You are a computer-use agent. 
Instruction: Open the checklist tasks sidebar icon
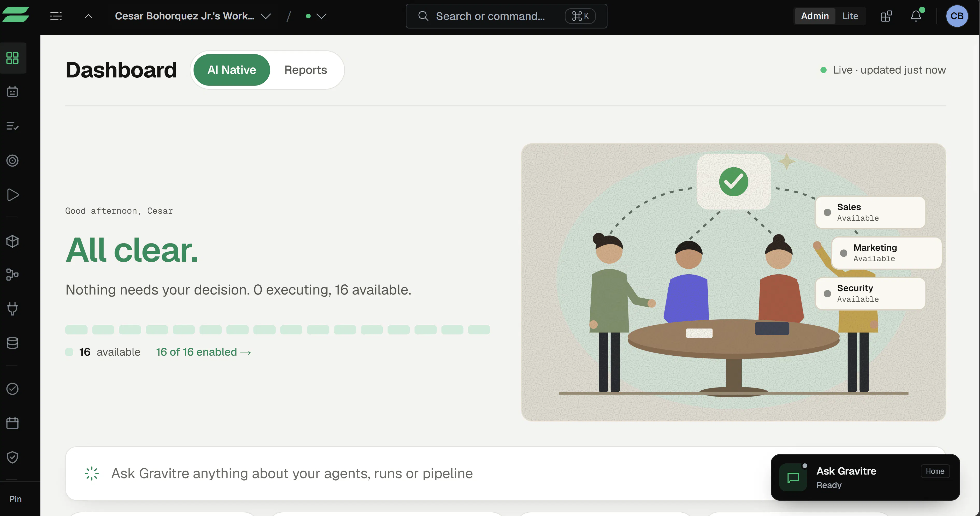pos(12,126)
